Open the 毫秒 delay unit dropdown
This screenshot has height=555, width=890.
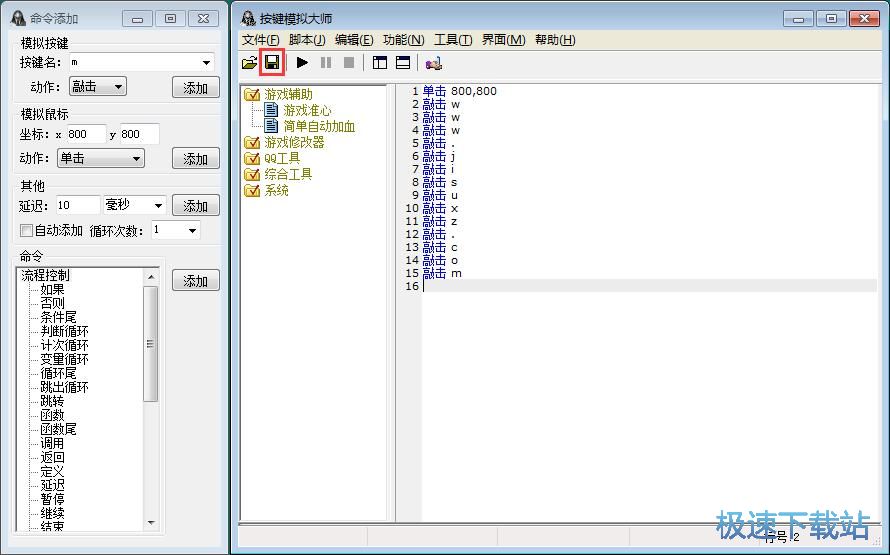[x=158, y=205]
